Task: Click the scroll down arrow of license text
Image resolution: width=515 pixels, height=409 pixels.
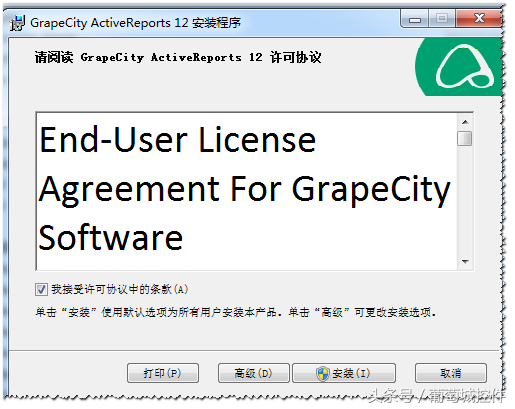Action: (465, 262)
